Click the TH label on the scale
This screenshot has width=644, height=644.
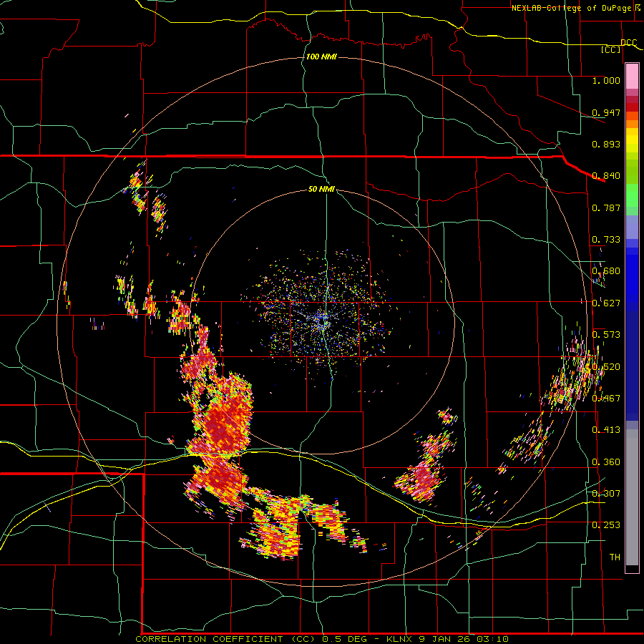[615, 557]
